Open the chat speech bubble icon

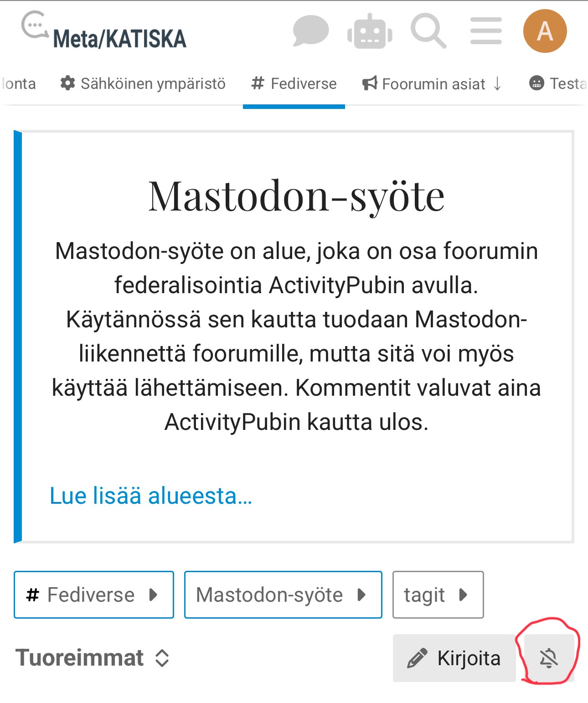click(x=310, y=31)
